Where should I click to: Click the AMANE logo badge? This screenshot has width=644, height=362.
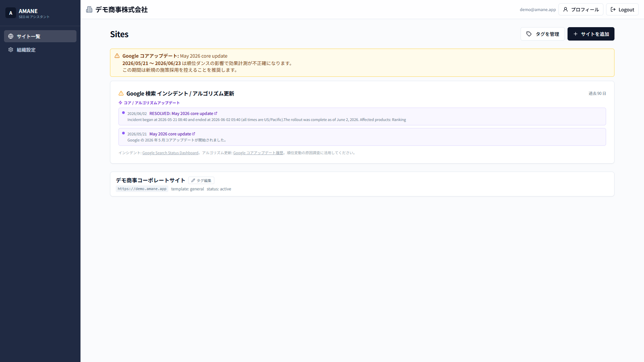[x=11, y=13]
